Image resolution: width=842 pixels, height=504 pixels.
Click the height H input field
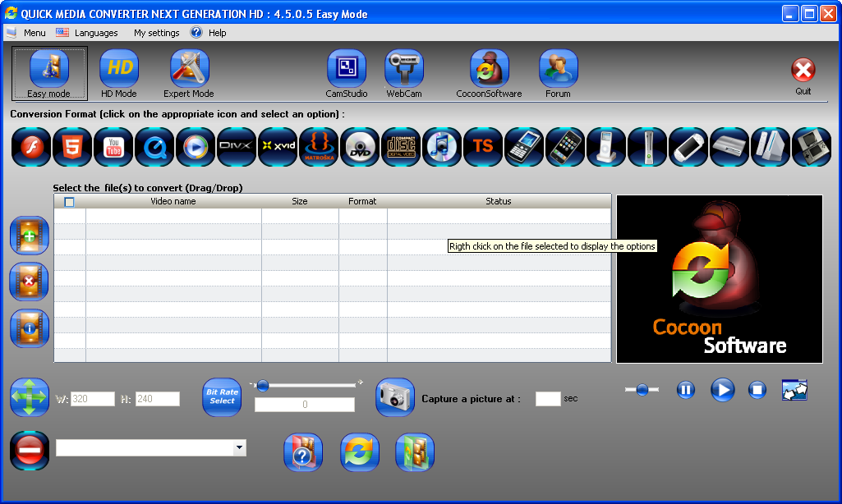click(158, 399)
